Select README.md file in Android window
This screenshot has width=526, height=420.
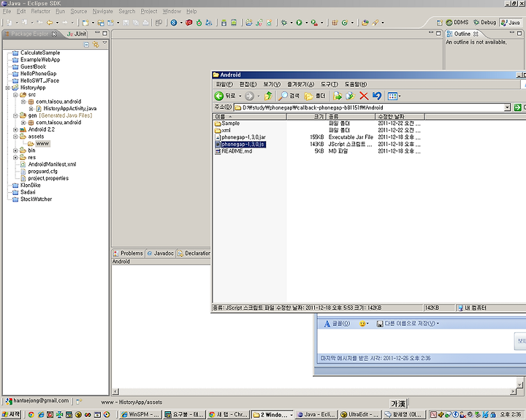tap(234, 151)
